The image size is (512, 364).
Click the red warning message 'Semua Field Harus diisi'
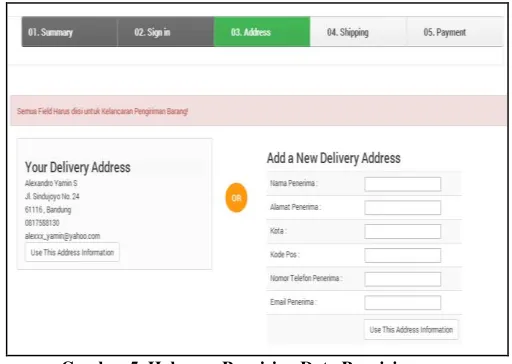click(x=103, y=111)
